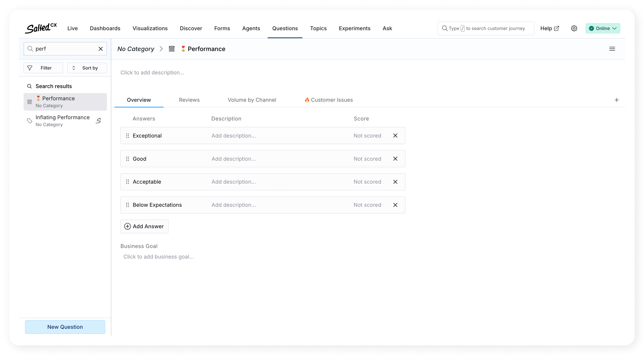This screenshot has width=644, height=355.
Task: Open the Sort by dropdown
Action: pos(87,68)
